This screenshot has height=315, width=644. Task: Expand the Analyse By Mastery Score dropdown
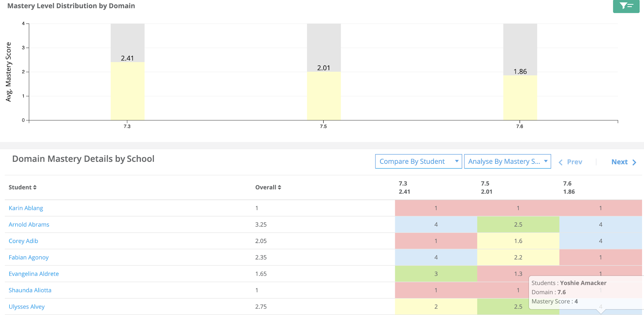pos(507,162)
